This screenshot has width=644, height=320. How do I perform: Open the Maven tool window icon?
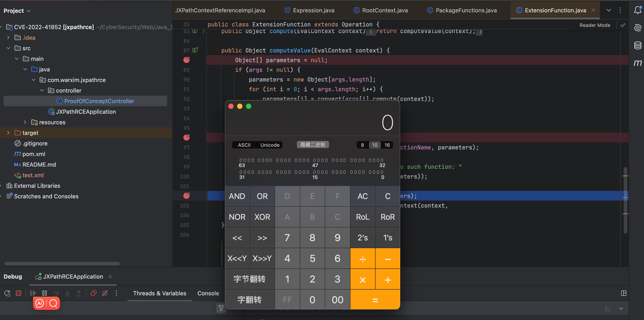tap(638, 63)
